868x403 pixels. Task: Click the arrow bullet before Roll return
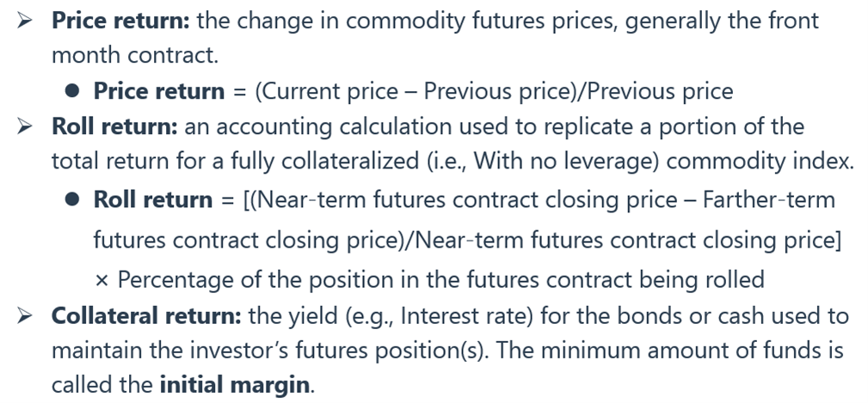point(26,127)
